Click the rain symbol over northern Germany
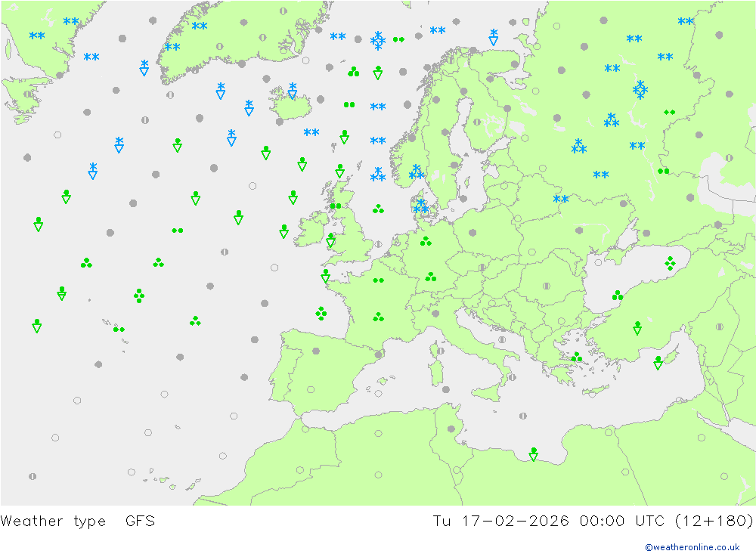This screenshot has height=554, width=756. [426, 241]
